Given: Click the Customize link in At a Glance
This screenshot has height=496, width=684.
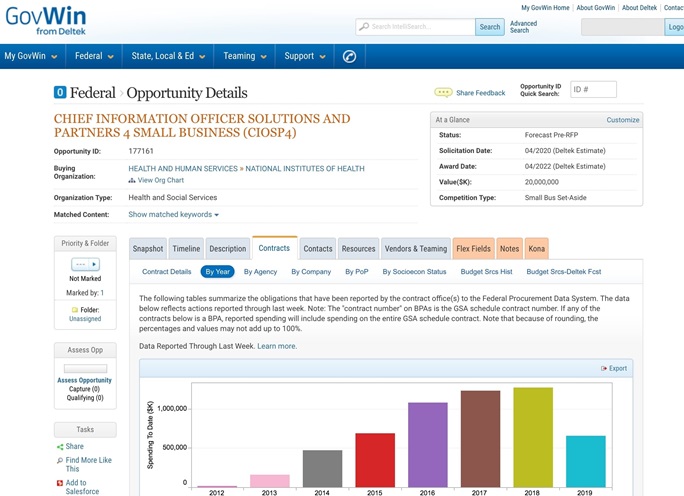Looking at the screenshot, I should point(622,120).
